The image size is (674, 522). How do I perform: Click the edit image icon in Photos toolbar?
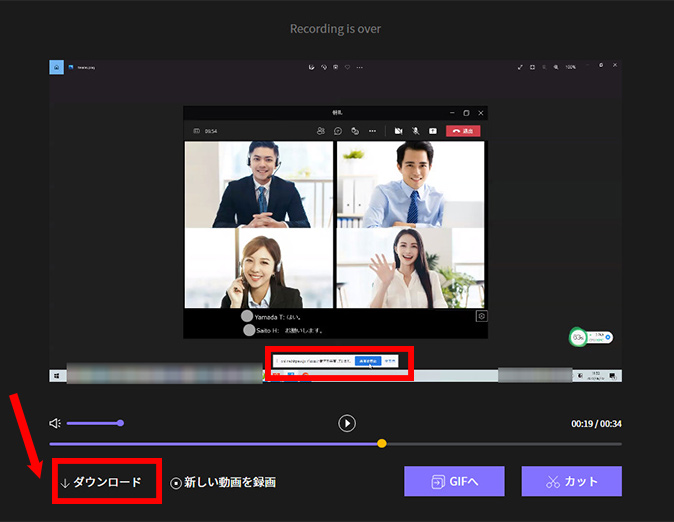tap(312, 67)
